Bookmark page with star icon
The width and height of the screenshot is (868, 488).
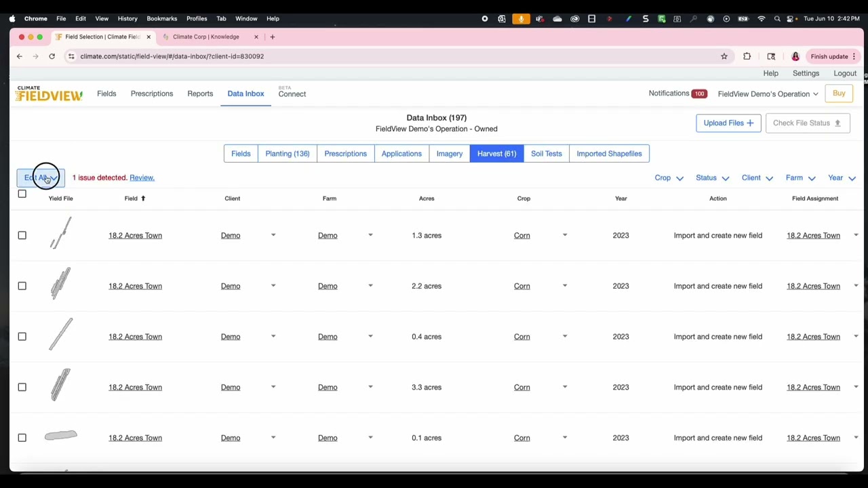(724, 56)
